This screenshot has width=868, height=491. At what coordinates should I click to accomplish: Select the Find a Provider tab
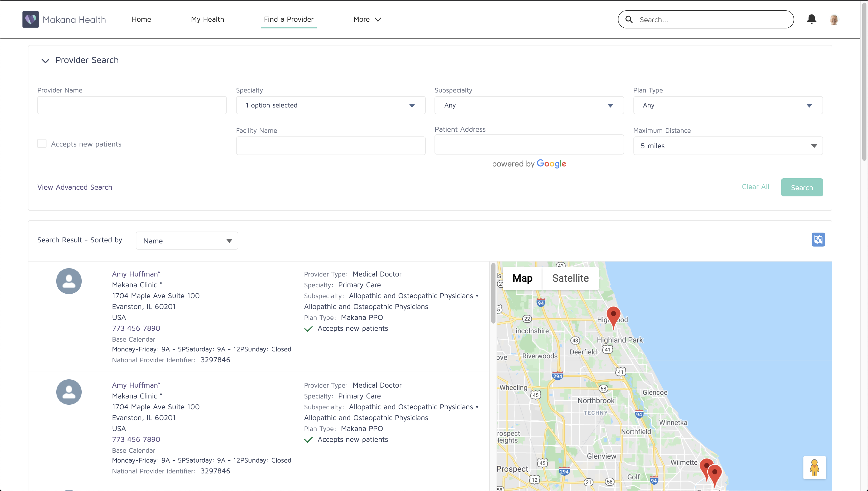point(289,19)
